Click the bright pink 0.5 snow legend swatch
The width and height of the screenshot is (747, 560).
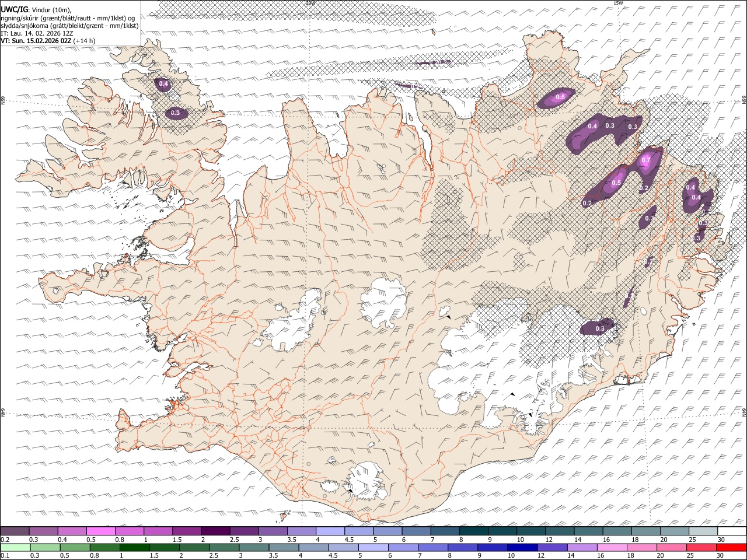click(x=101, y=531)
